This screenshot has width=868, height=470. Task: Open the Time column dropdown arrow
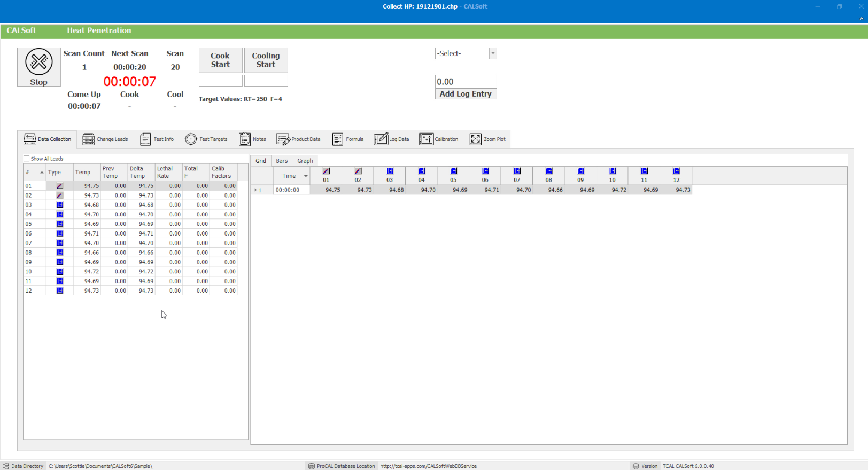click(306, 176)
